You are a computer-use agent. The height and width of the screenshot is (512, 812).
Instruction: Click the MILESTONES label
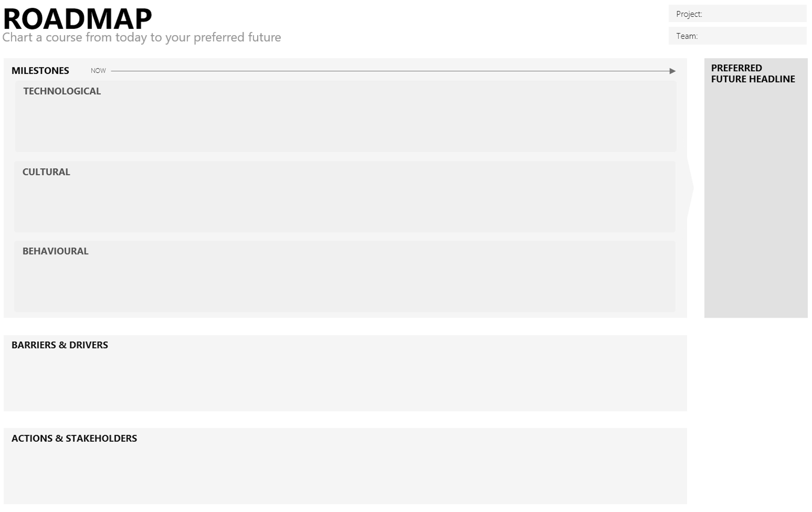40,71
